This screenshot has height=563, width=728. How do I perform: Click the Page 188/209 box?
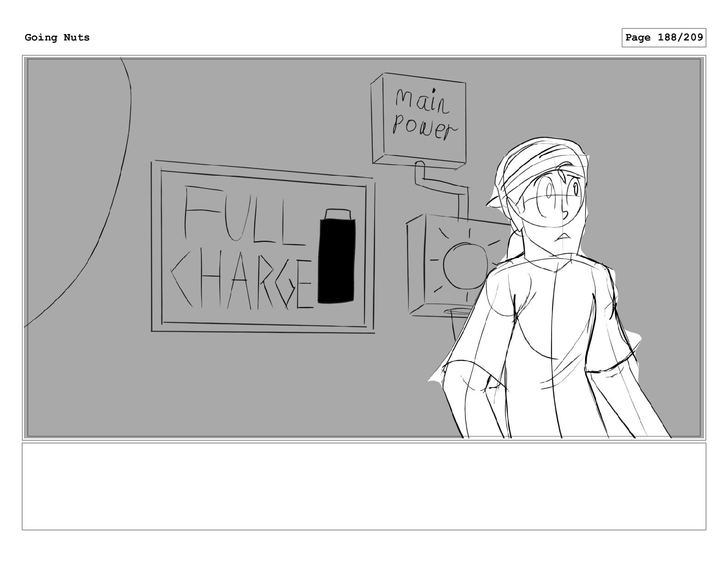[x=664, y=38]
